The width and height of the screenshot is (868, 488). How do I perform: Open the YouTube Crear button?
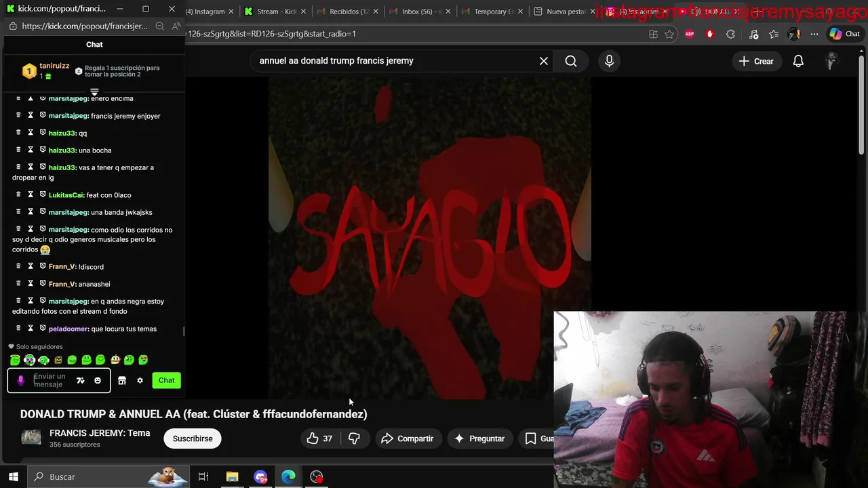(x=756, y=61)
